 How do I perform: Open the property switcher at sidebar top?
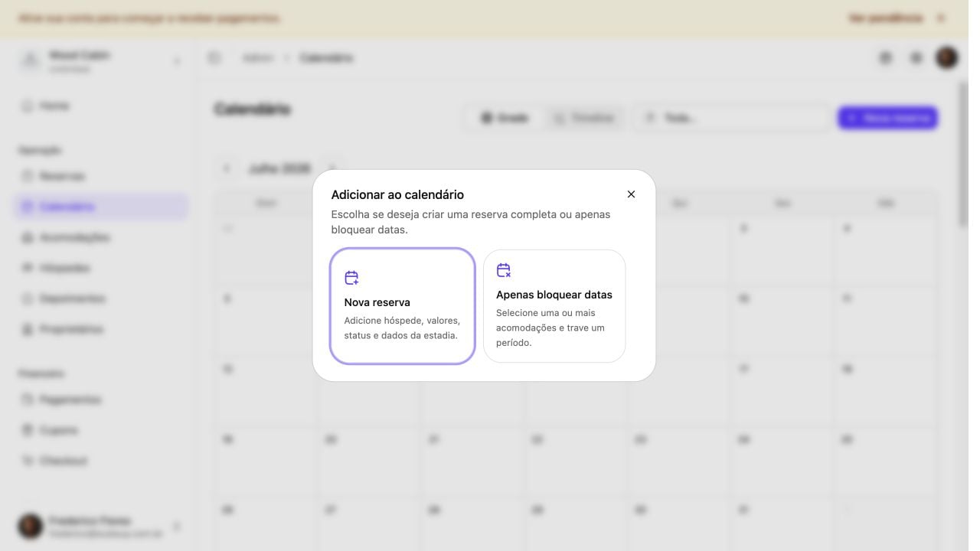click(101, 61)
